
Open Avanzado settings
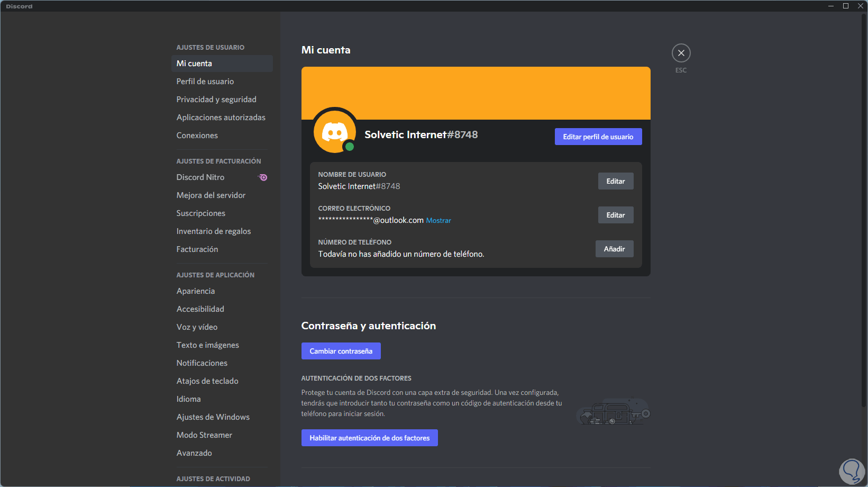pos(222,453)
